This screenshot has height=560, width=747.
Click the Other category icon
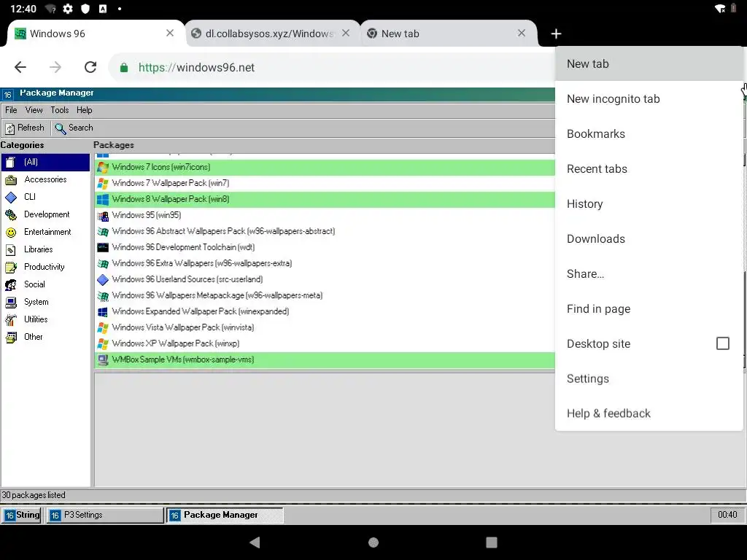pyautogui.click(x=10, y=337)
